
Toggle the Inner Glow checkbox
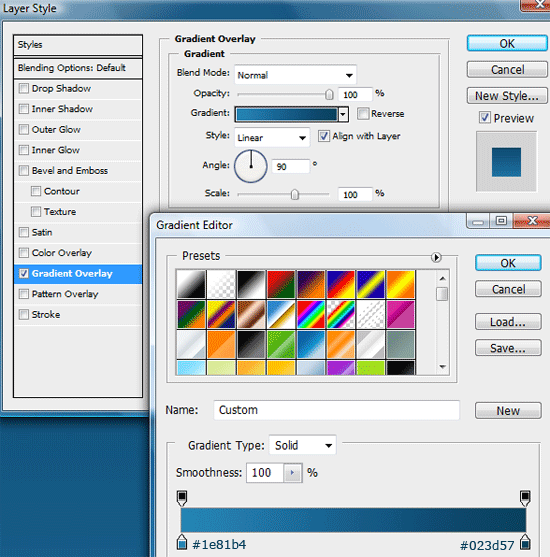(23, 150)
